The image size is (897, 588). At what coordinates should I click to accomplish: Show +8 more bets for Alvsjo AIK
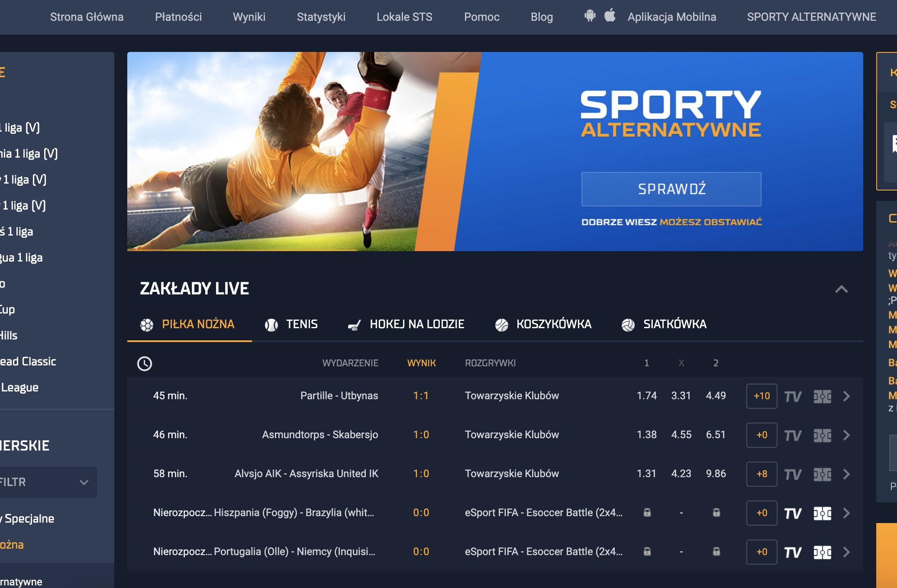pos(761,474)
